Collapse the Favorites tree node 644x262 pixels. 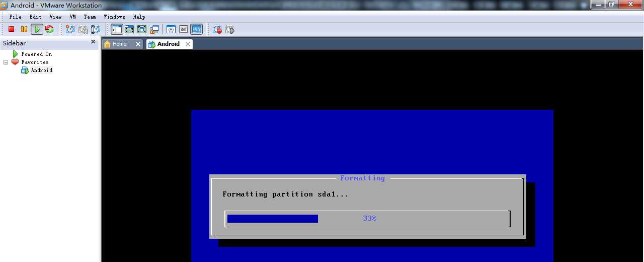pyautogui.click(x=6, y=62)
